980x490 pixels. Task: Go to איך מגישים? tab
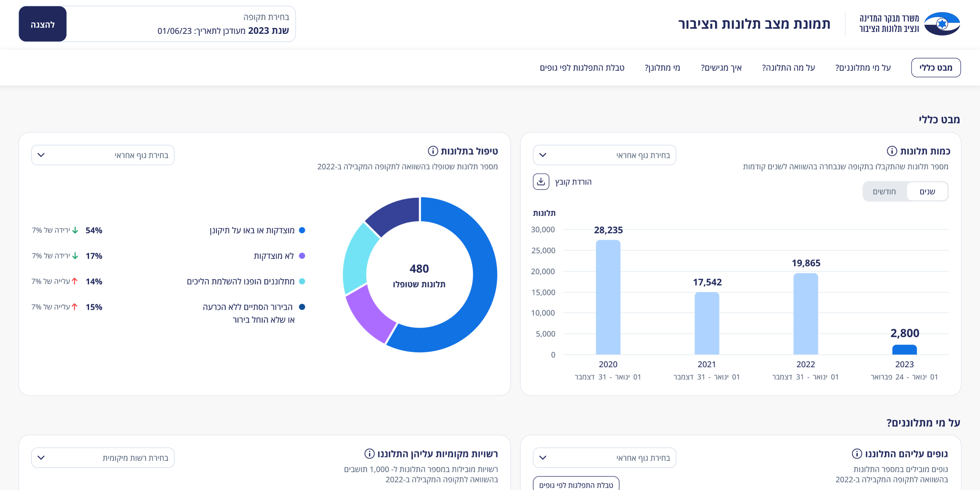(x=721, y=68)
